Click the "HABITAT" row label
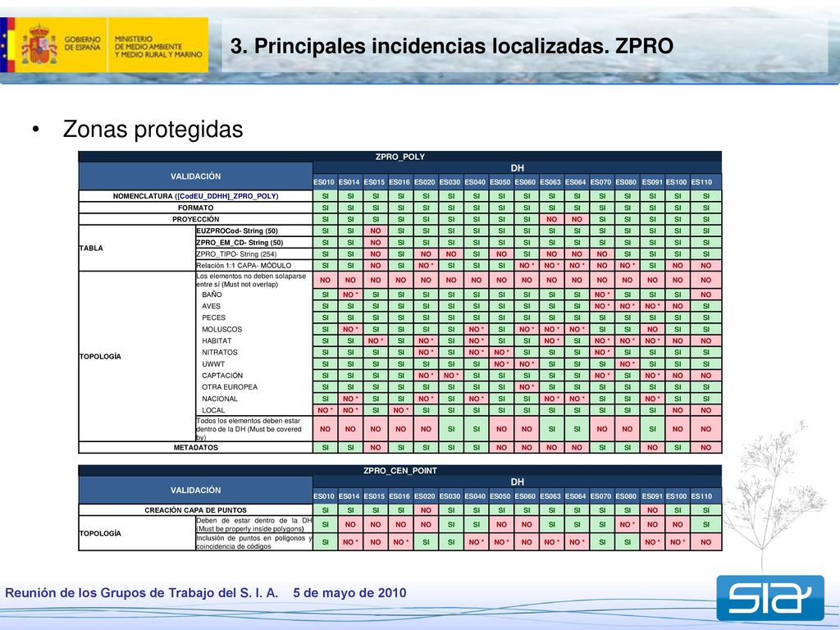Viewport: 840px width, 630px height. click(x=217, y=340)
